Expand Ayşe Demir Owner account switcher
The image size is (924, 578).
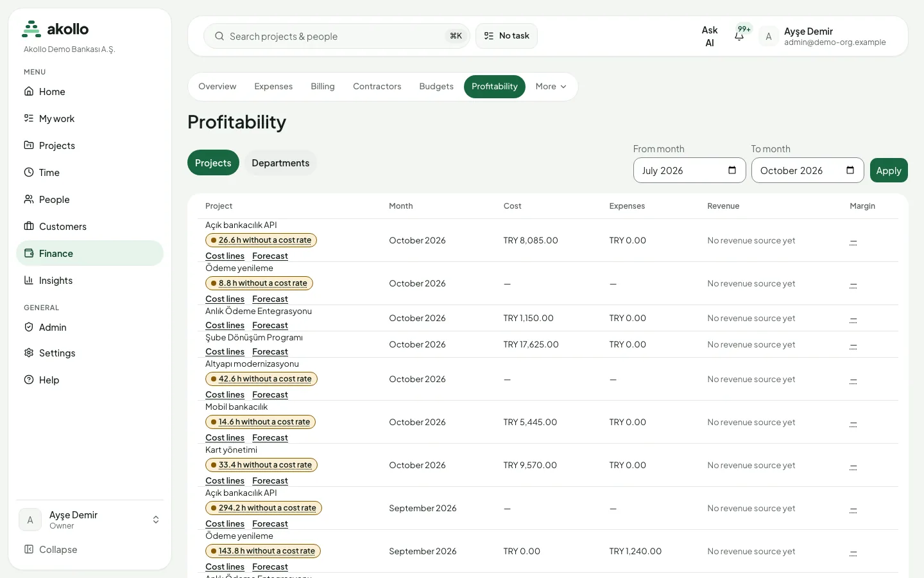point(90,520)
